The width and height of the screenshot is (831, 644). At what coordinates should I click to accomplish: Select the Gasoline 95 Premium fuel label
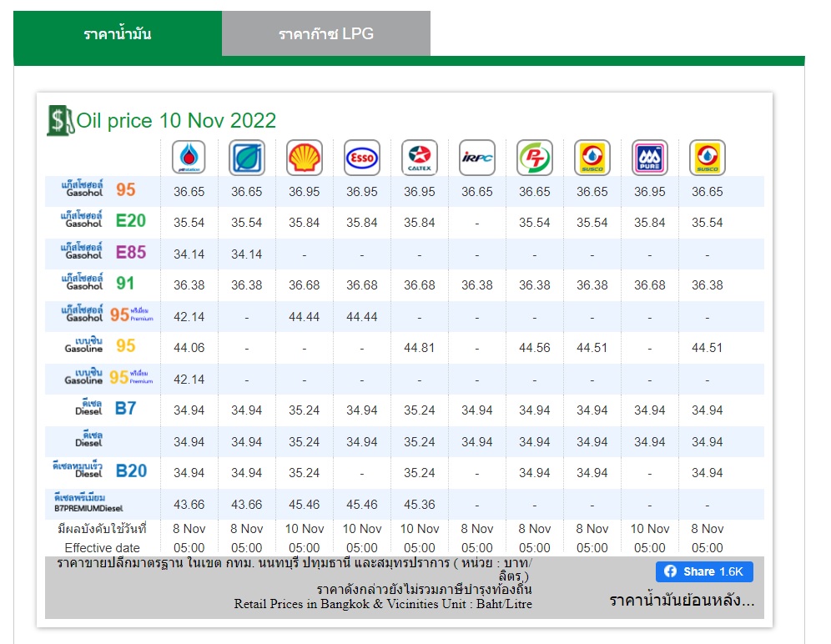108,377
